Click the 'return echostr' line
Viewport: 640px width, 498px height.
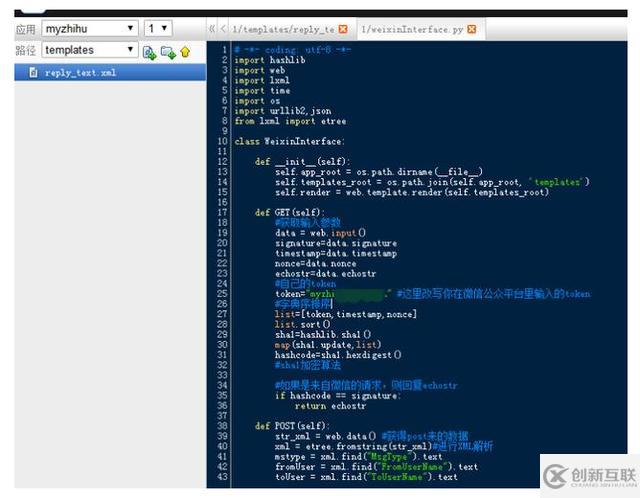330,406
